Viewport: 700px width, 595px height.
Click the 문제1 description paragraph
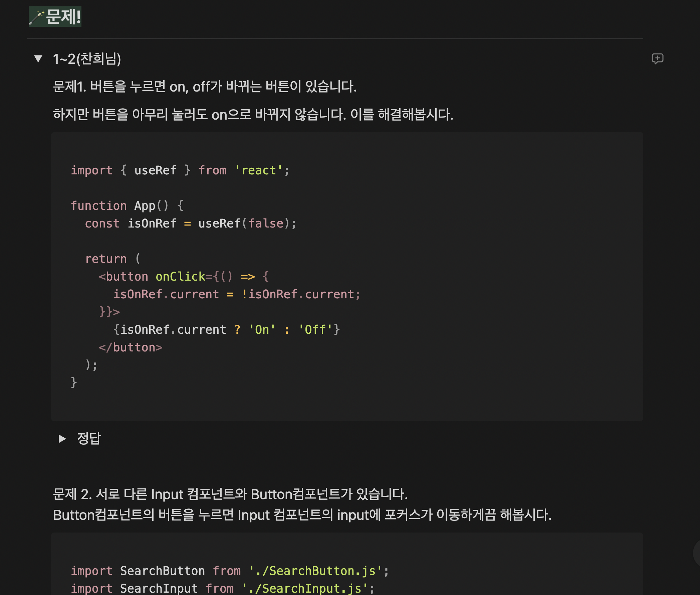[x=204, y=87]
